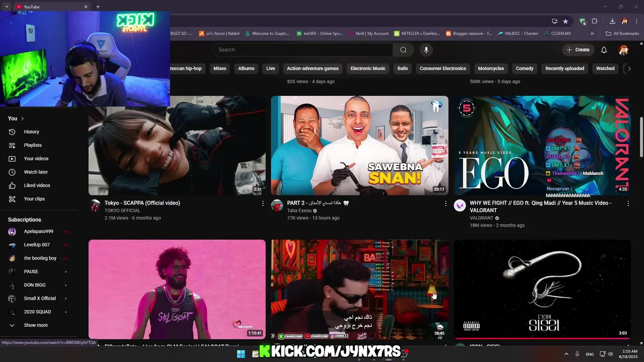Open CCGEN.MX bookmark

[x=557, y=34]
